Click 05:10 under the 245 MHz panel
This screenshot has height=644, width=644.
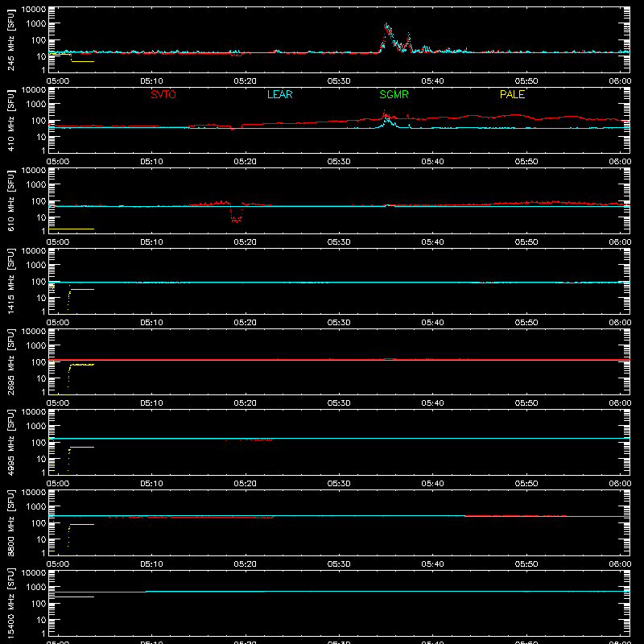point(151,81)
